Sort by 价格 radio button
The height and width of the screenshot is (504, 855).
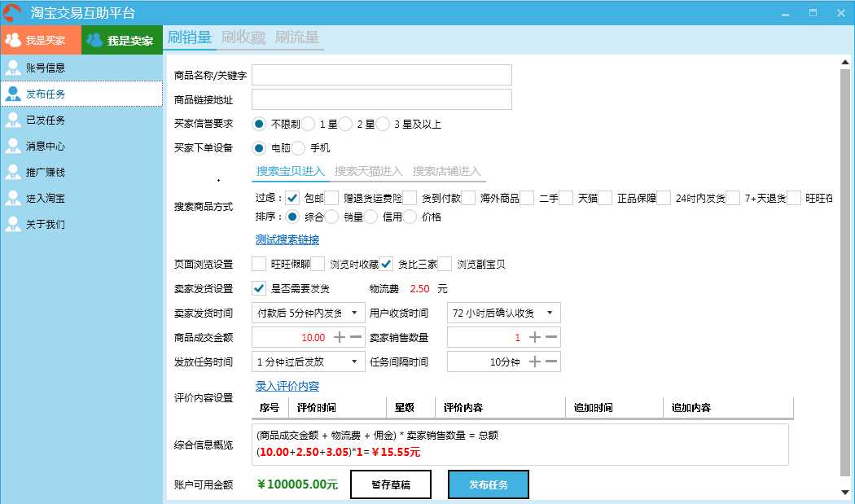pyautogui.click(x=410, y=217)
